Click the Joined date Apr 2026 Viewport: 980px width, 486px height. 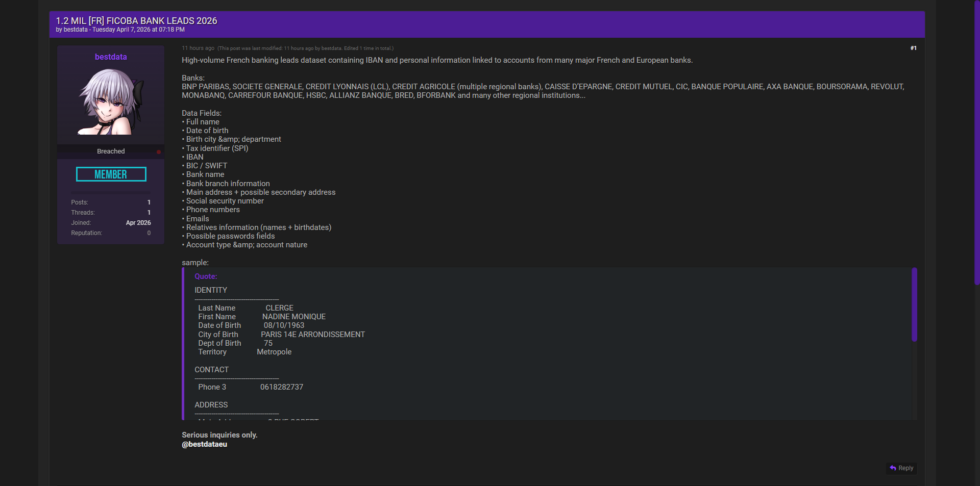138,223
